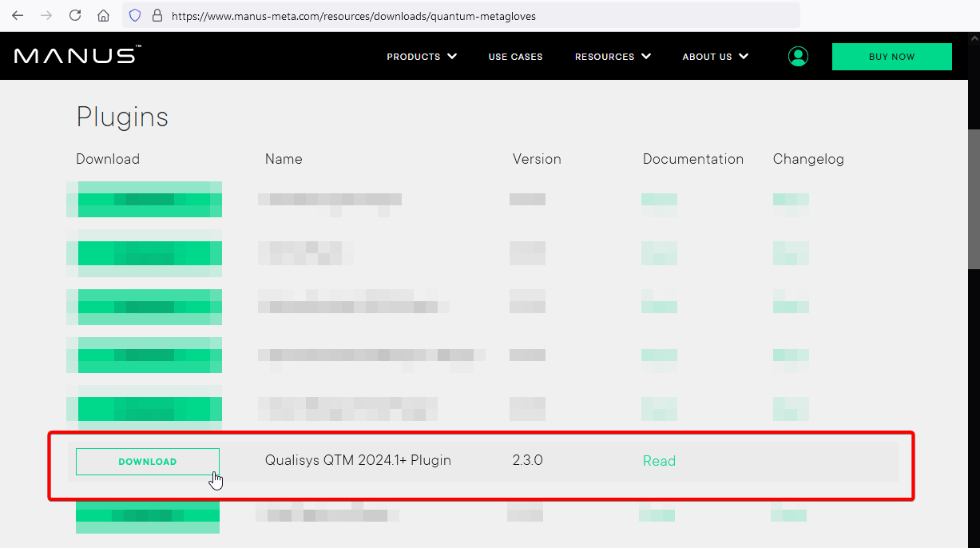View site security via padlock icon
Viewport: 980px width, 548px height.
(x=157, y=15)
